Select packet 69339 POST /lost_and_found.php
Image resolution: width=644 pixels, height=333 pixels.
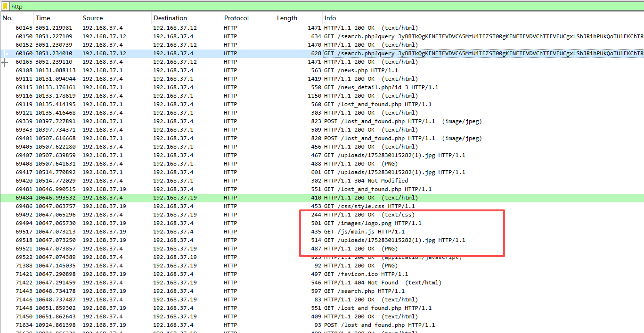coord(188,121)
